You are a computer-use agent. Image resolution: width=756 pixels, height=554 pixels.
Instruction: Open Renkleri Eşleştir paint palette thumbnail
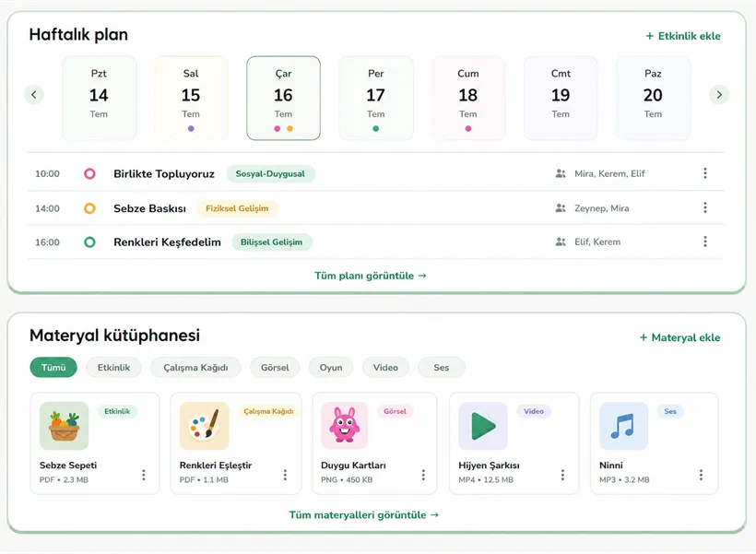(204, 426)
